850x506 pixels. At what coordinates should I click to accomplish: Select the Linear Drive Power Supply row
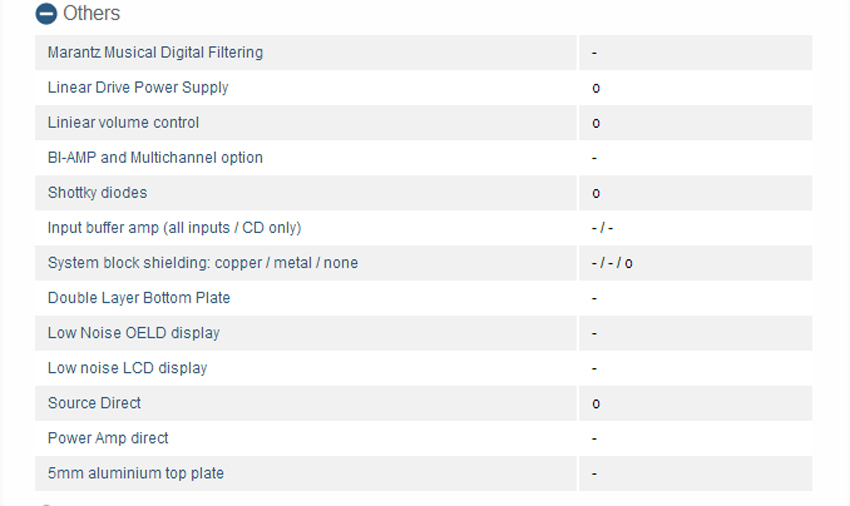(x=423, y=88)
